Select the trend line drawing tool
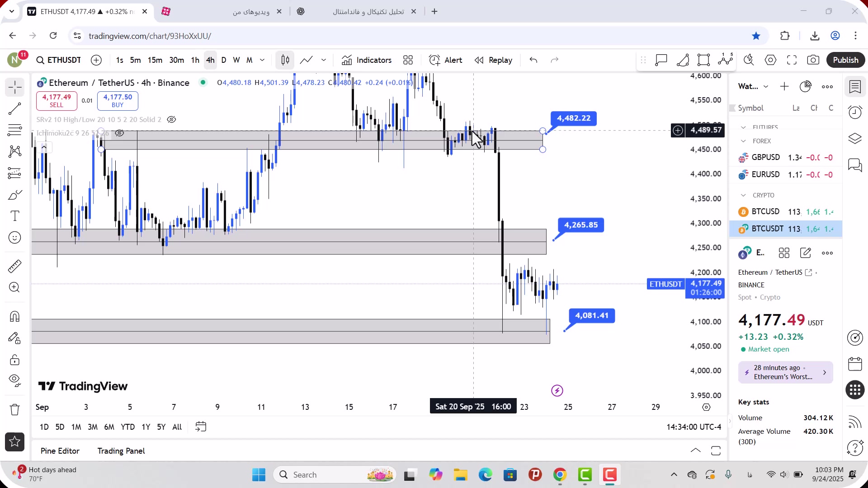The image size is (868, 488). (14, 108)
